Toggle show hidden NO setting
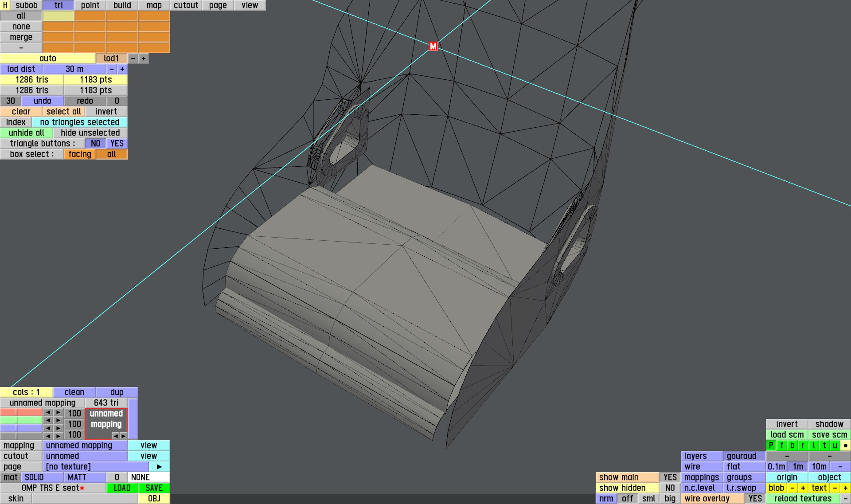The image size is (851, 504). tap(670, 488)
